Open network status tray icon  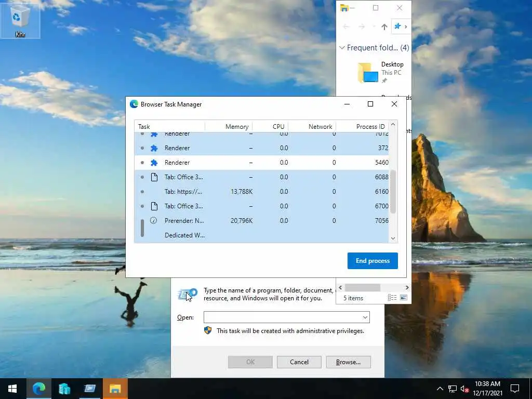click(453, 389)
